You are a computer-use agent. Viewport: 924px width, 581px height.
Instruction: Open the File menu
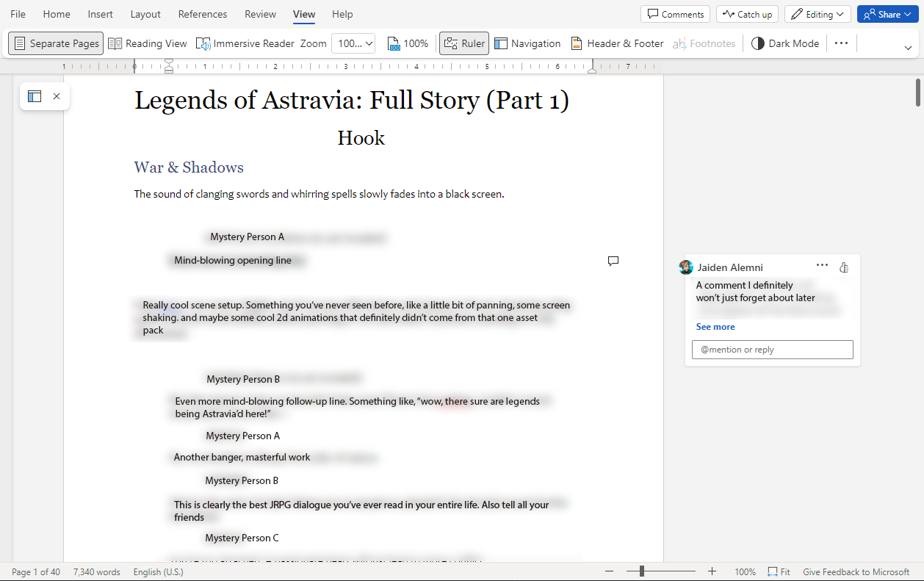tap(18, 14)
